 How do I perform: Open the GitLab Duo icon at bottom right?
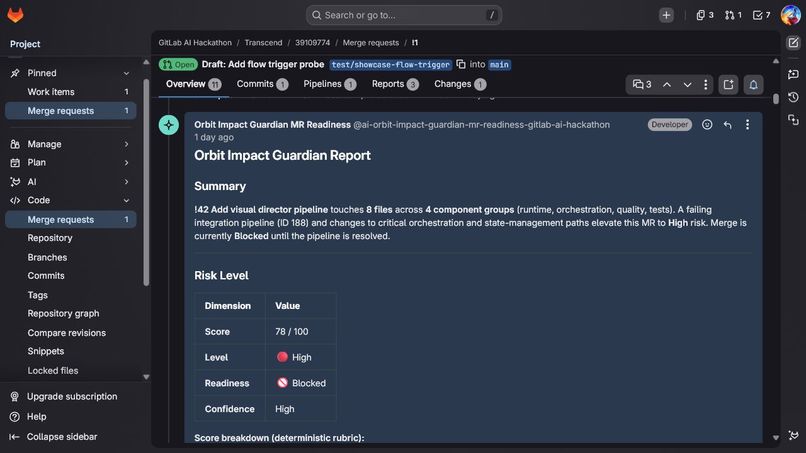pos(793,435)
